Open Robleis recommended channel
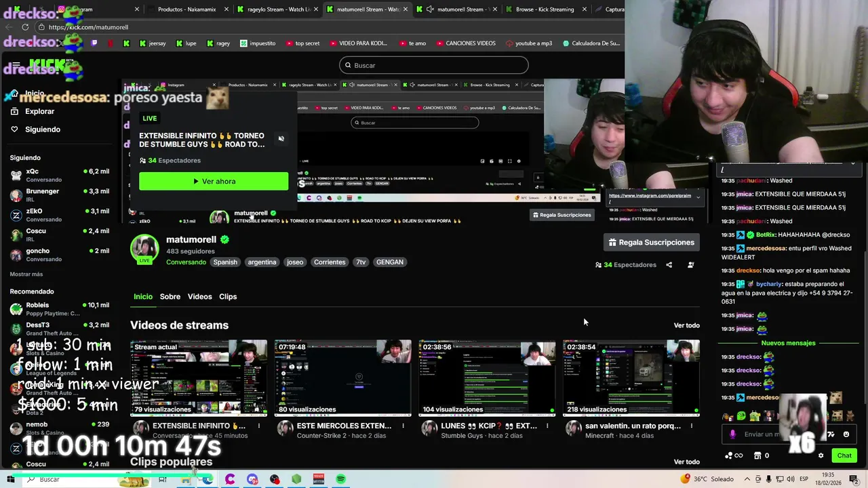Image resolution: width=868 pixels, height=488 pixels. pos(60,309)
